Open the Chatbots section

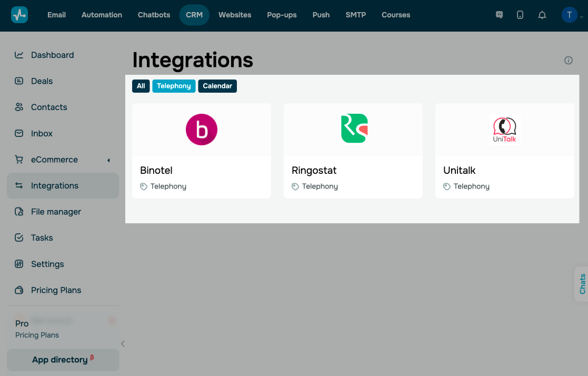[x=154, y=15]
